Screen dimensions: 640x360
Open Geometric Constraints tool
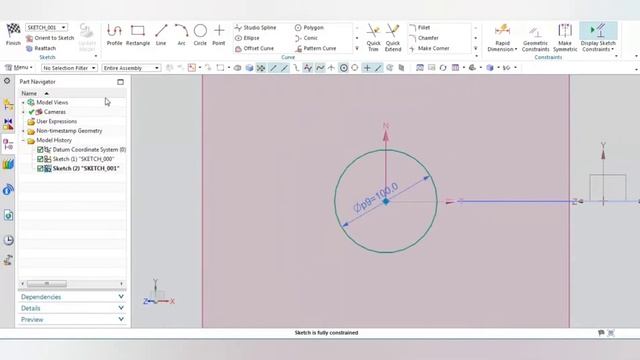535,38
